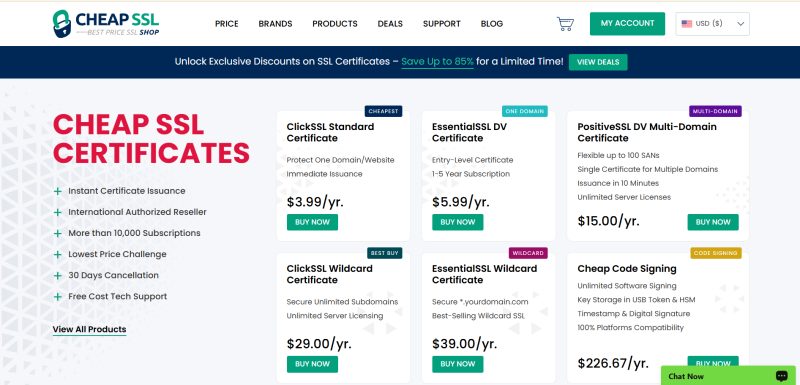The image size is (800, 385).
Task: Click the plus icon beside Lowest Price Challenge
Action: tap(58, 254)
